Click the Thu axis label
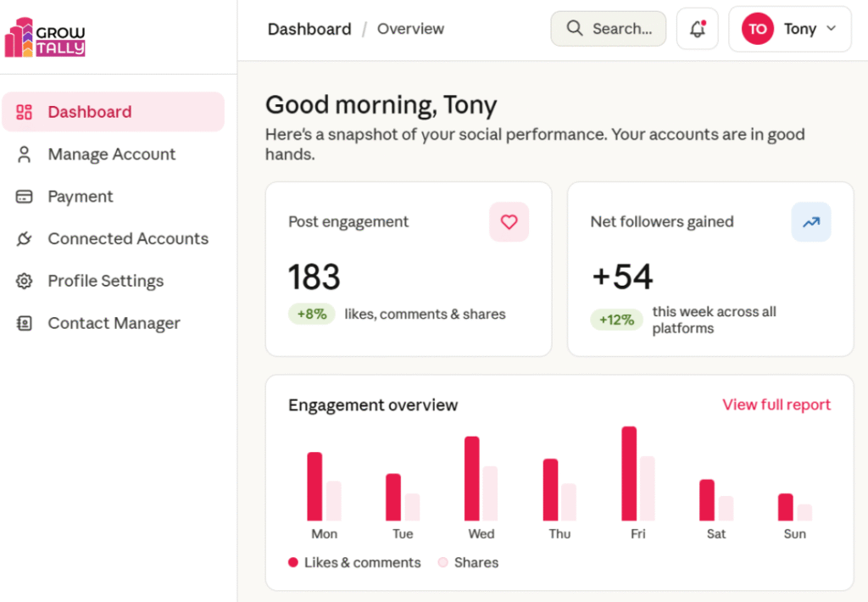 [559, 534]
